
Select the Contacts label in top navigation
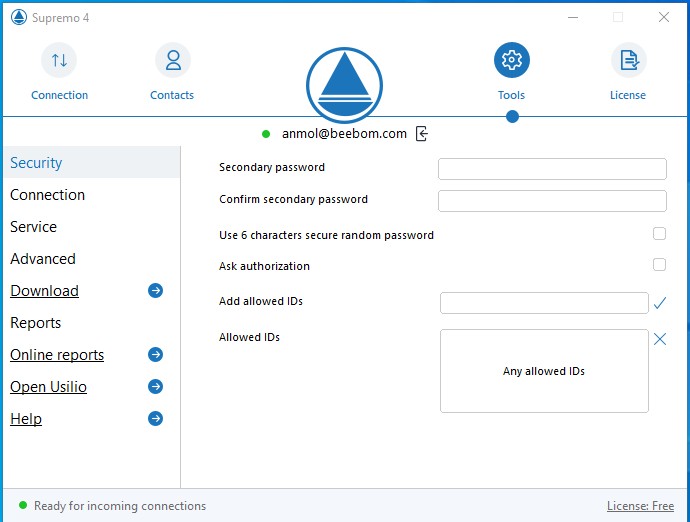tap(172, 95)
